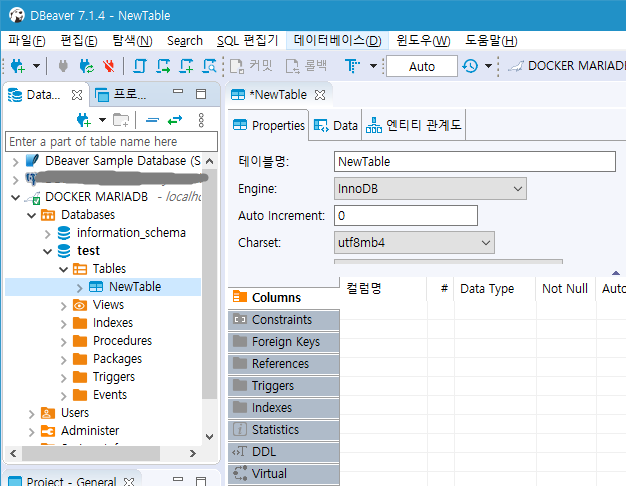This screenshot has width=626, height=486.
Task: Open the Search menu
Action: pos(185,41)
